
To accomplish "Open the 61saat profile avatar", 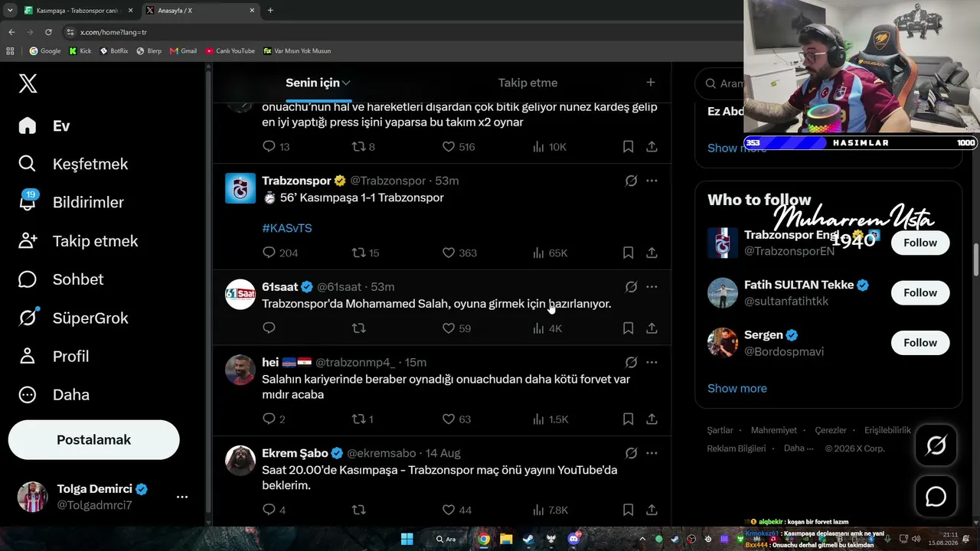I will point(240,295).
